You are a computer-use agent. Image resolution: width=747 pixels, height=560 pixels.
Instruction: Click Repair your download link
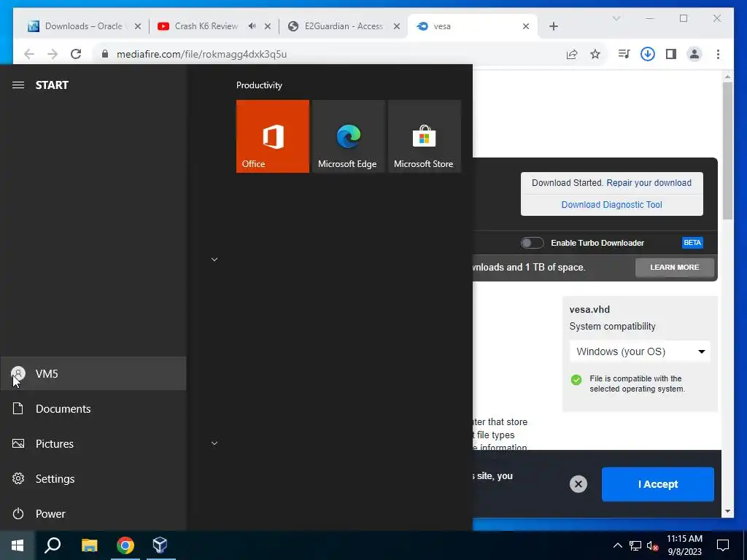coord(649,183)
